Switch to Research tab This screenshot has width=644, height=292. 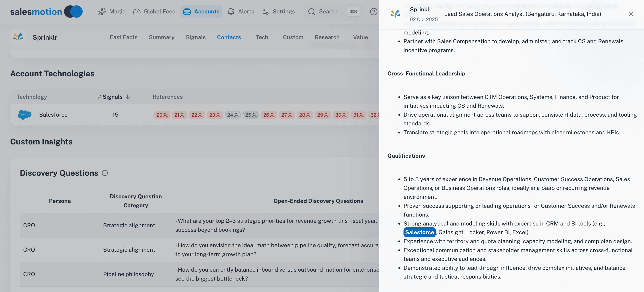point(327,37)
